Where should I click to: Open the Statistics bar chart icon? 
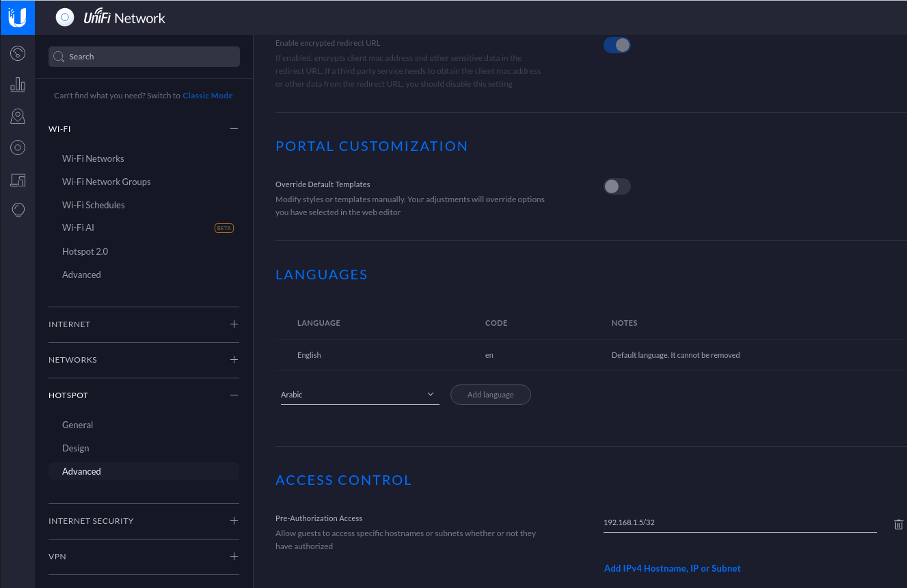pyautogui.click(x=17, y=84)
